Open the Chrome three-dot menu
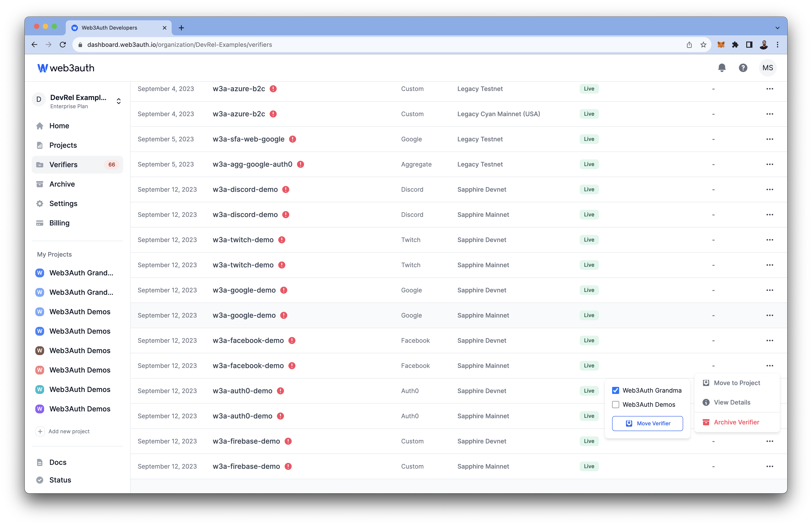812x526 pixels. point(778,45)
